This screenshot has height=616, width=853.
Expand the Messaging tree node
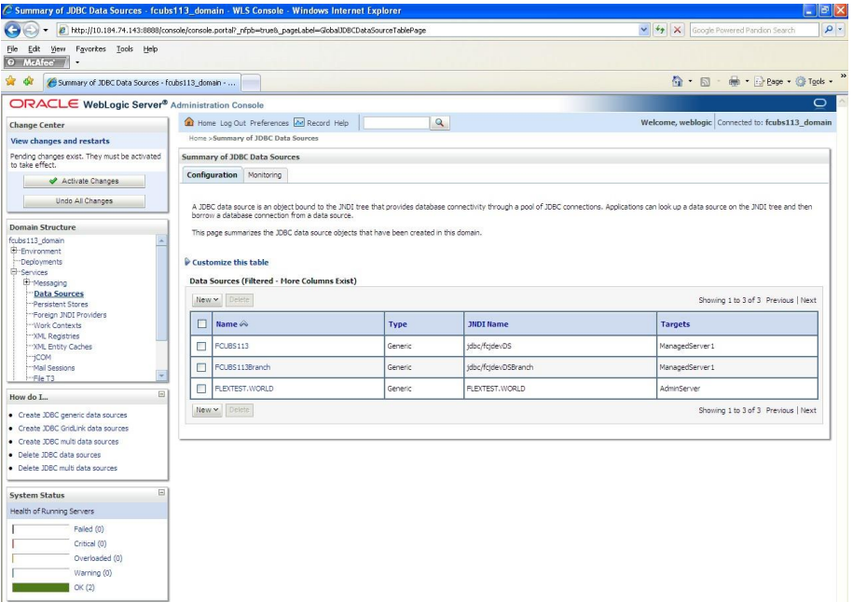26,282
